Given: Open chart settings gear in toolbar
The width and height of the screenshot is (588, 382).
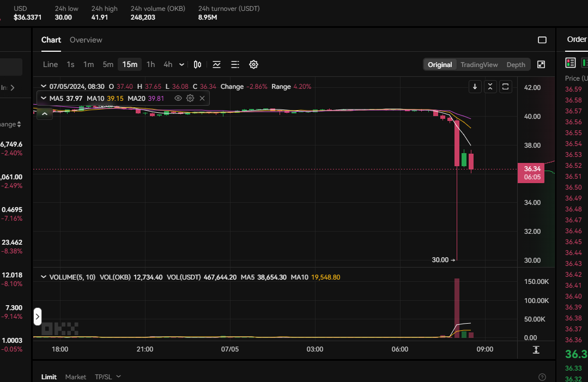Looking at the screenshot, I should pyautogui.click(x=253, y=64).
